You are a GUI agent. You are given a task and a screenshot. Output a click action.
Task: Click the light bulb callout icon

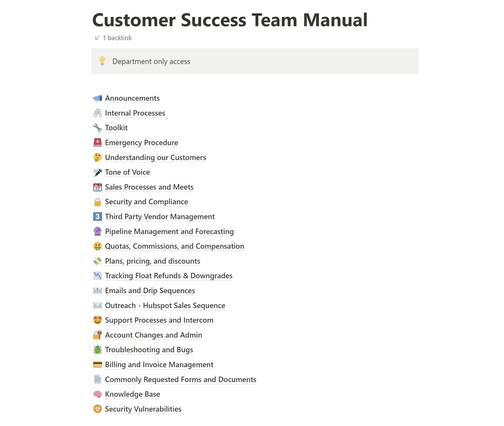point(102,61)
